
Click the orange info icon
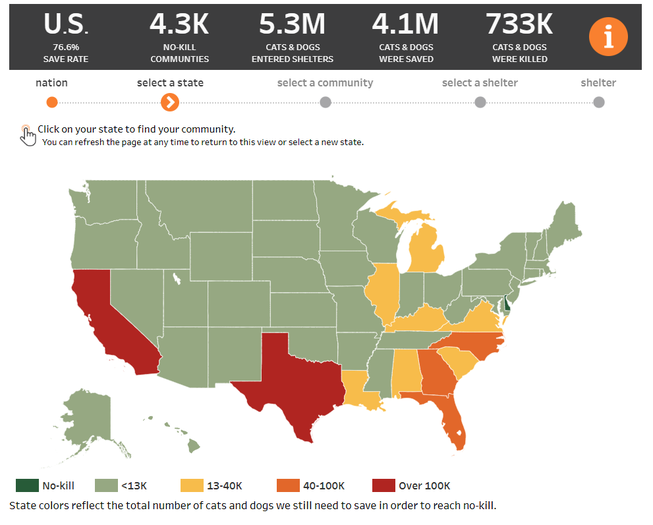(x=608, y=37)
